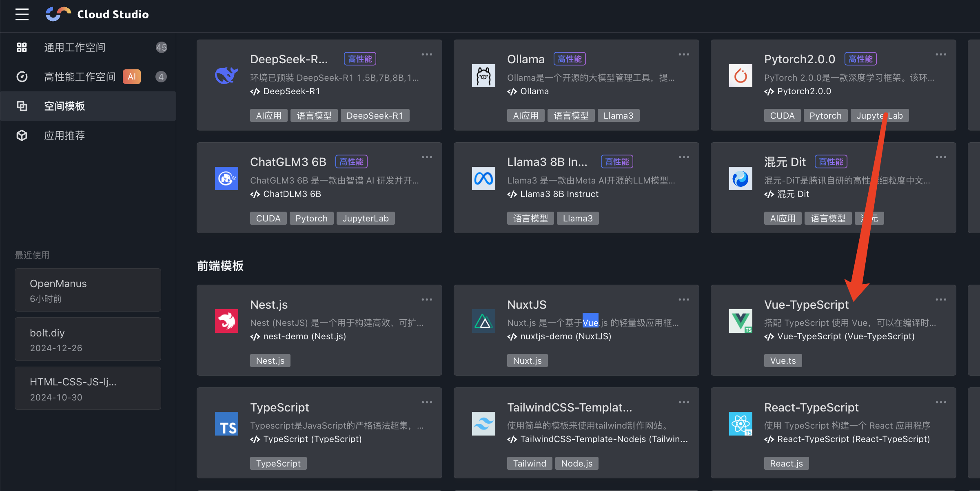Click the TypeScript tag on TypeScript card
Image resolution: width=980 pixels, height=491 pixels.
[278, 463]
